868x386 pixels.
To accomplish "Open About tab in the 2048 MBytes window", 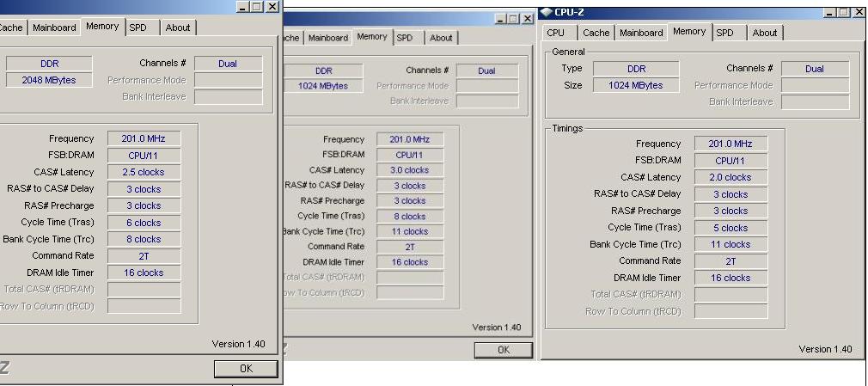I will [x=178, y=28].
